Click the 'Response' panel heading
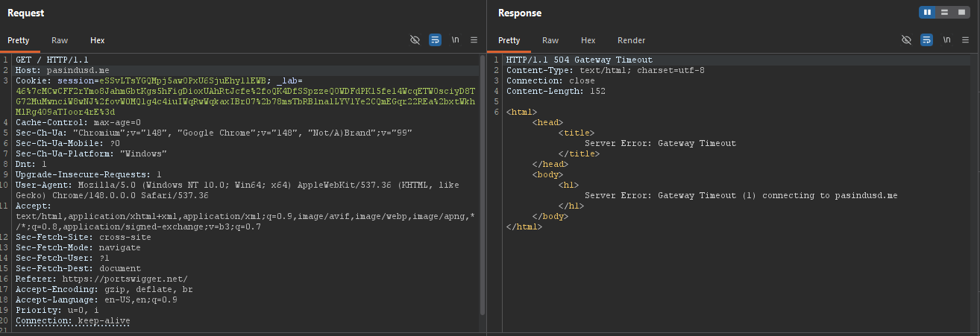The height and width of the screenshot is (336, 980). pos(520,13)
